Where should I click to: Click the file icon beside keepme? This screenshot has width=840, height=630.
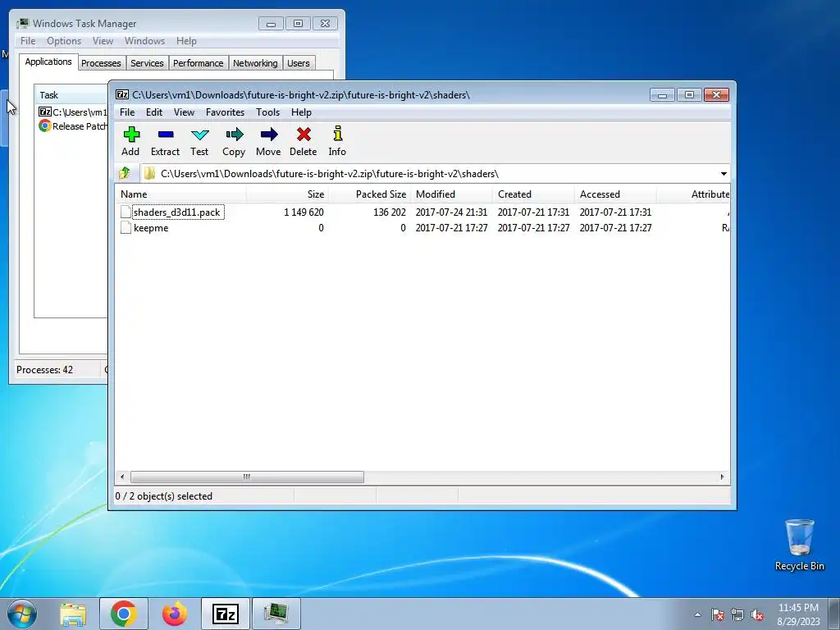[x=126, y=228]
